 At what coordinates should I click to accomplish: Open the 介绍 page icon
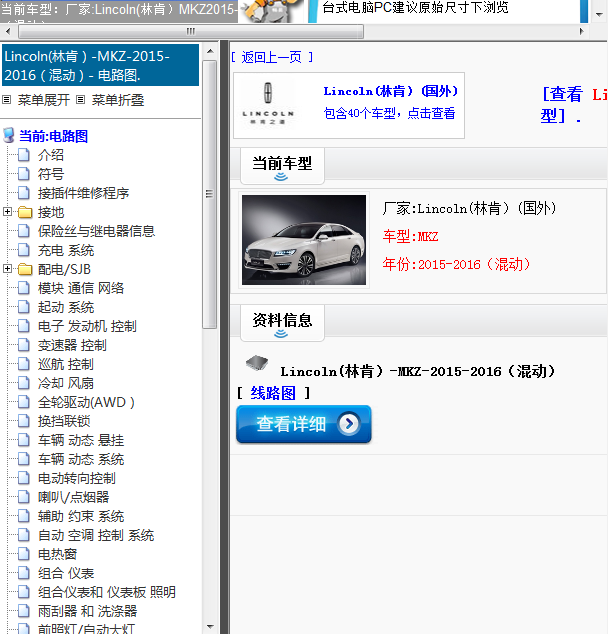pos(24,154)
